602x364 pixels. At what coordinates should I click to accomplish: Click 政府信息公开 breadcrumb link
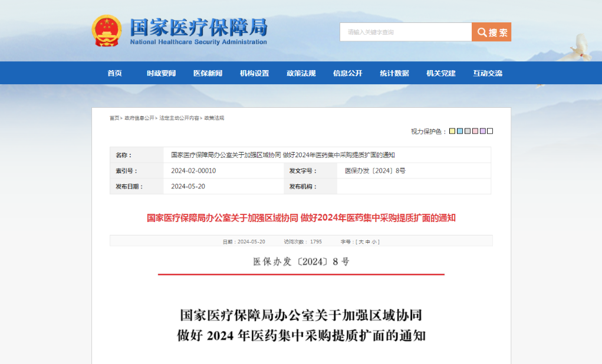tap(139, 118)
